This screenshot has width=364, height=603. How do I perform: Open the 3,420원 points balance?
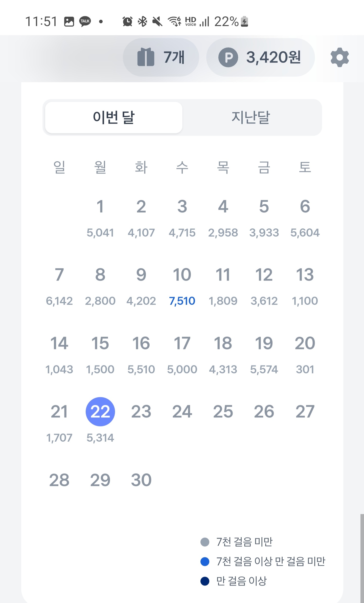pyautogui.click(x=274, y=57)
